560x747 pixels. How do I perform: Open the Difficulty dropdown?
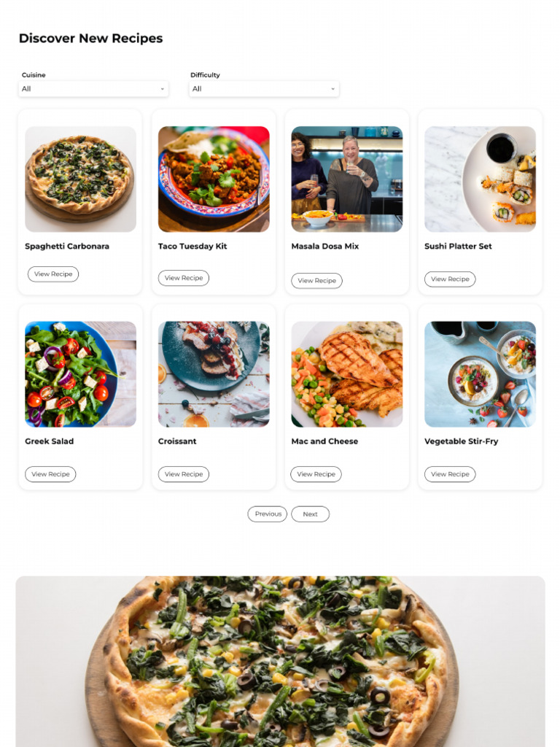pos(264,88)
